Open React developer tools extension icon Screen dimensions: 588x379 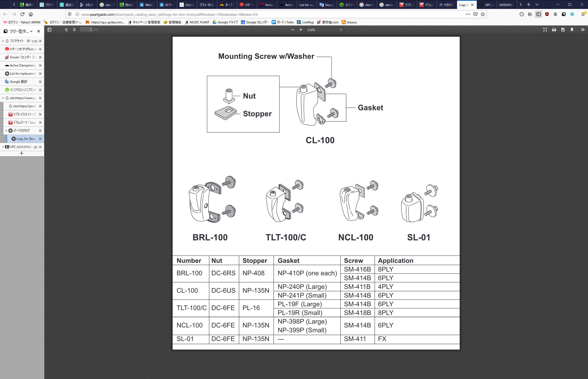click(572, 14)
